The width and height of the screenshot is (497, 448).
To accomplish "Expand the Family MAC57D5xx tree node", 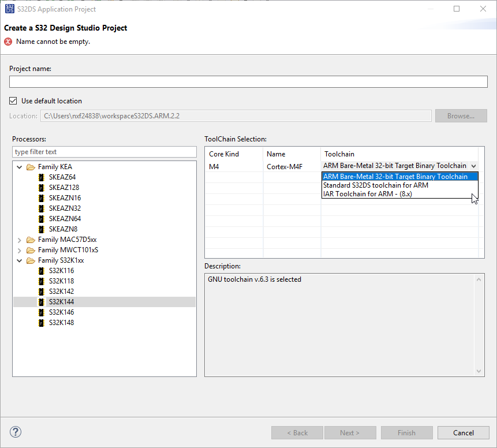I will (x=19, y=240).
